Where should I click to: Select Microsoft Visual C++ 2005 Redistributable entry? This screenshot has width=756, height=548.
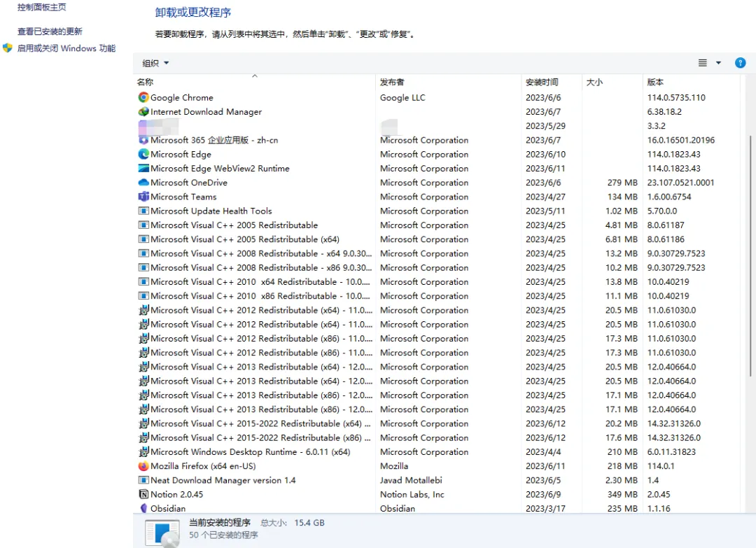[234, 225]
